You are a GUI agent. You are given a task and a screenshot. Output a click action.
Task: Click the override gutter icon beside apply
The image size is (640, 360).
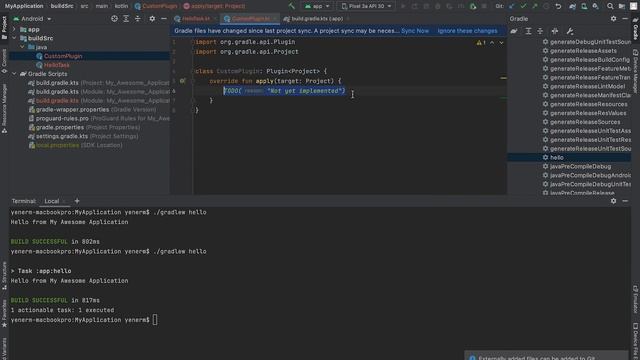pyautogui.click(x=182, y=81)
